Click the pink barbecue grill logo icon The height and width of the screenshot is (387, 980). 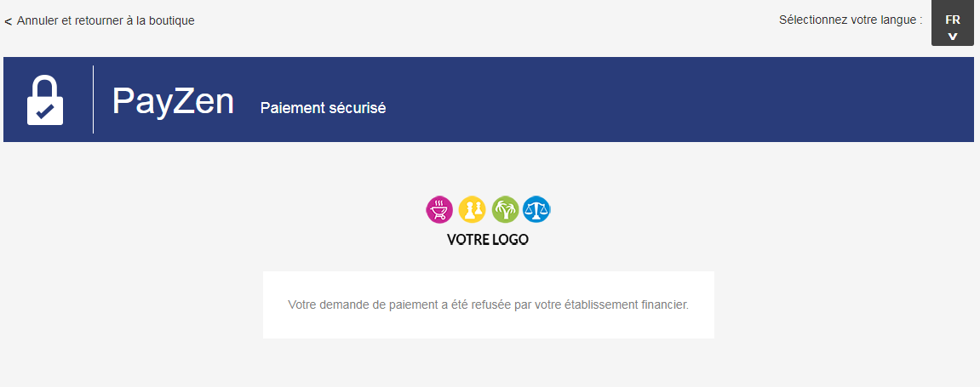tap(439, 210)
